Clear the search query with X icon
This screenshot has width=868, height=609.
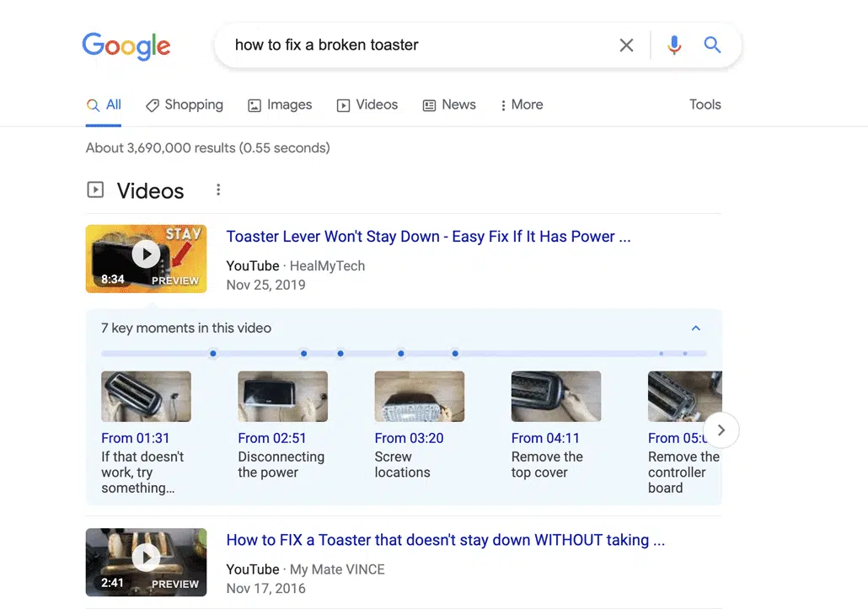tap(626, 45)
